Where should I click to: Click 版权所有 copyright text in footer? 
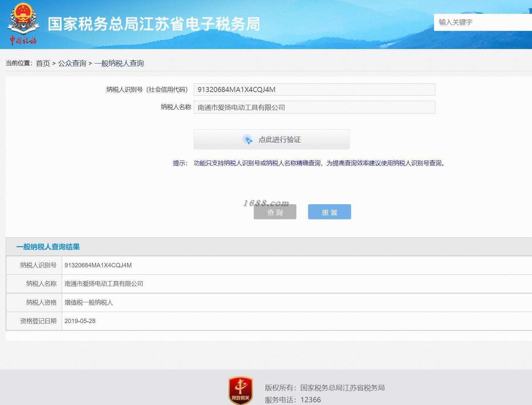coord(325,388)
